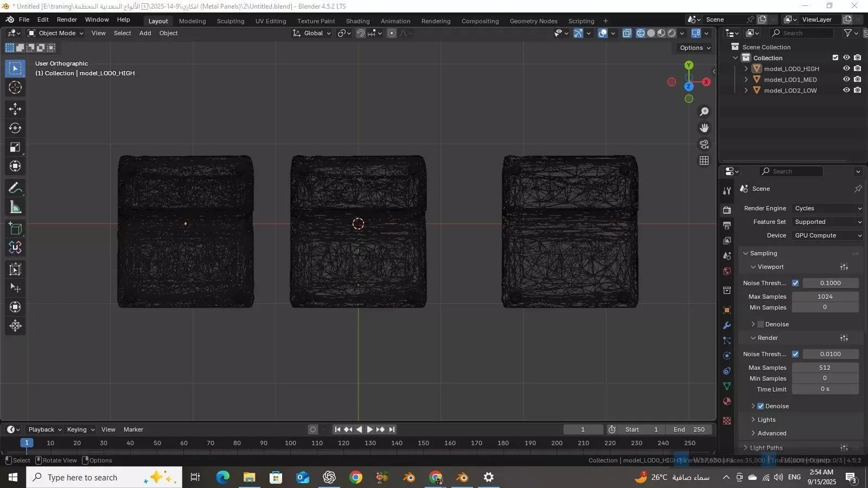This screenshot has height=488, width=868.
Task: Open the Object Mode dropdown
Action: [x=56, y=33]
